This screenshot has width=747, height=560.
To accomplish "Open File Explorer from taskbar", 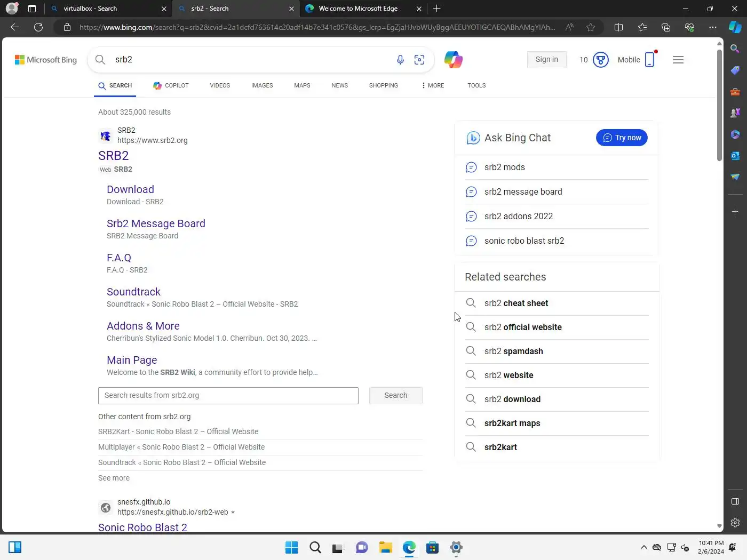I will (385, 547).
